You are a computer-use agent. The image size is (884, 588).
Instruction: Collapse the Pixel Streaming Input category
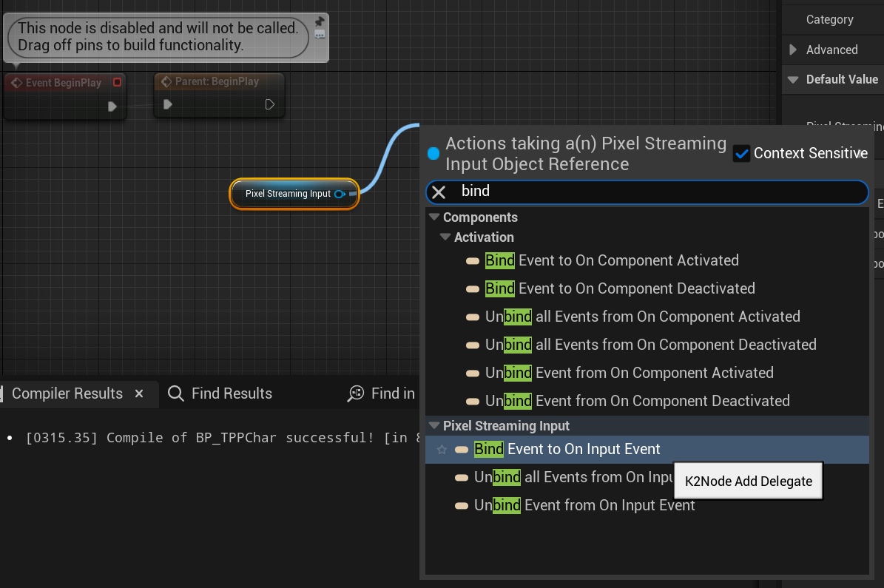(433, 425)
